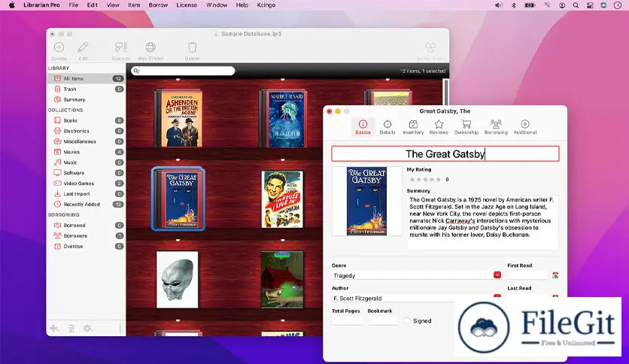629x364 pixels.
Task: Open the Last Import collection
Action: (86, 193)
